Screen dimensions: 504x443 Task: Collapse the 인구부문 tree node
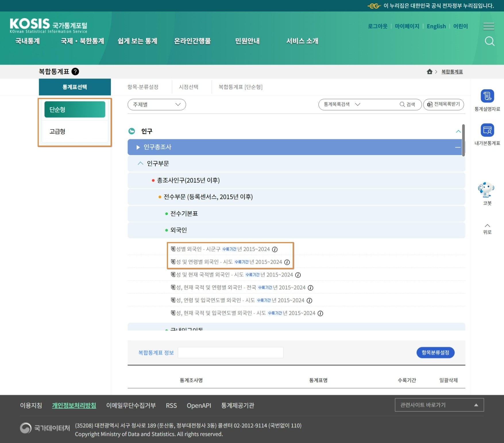click(140, 163)
